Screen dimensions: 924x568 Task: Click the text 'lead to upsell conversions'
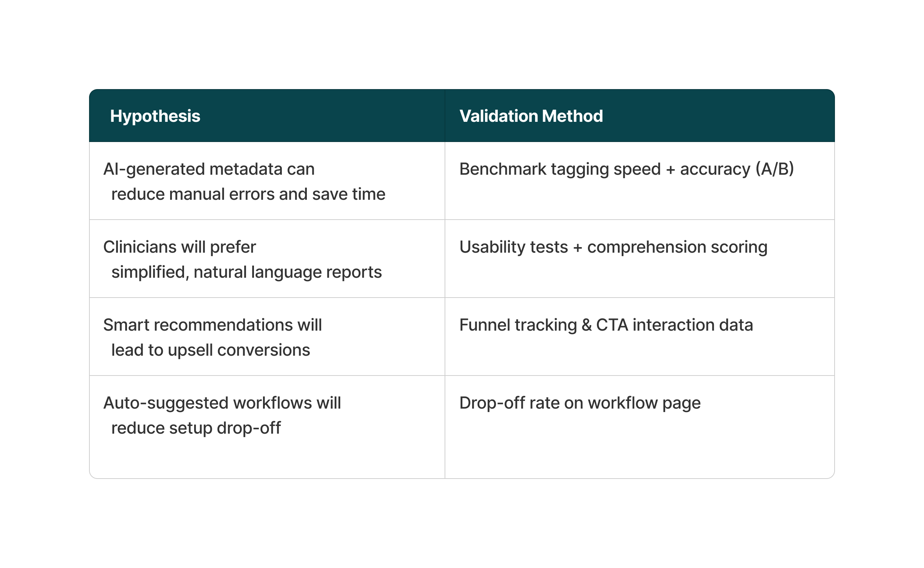210,350
